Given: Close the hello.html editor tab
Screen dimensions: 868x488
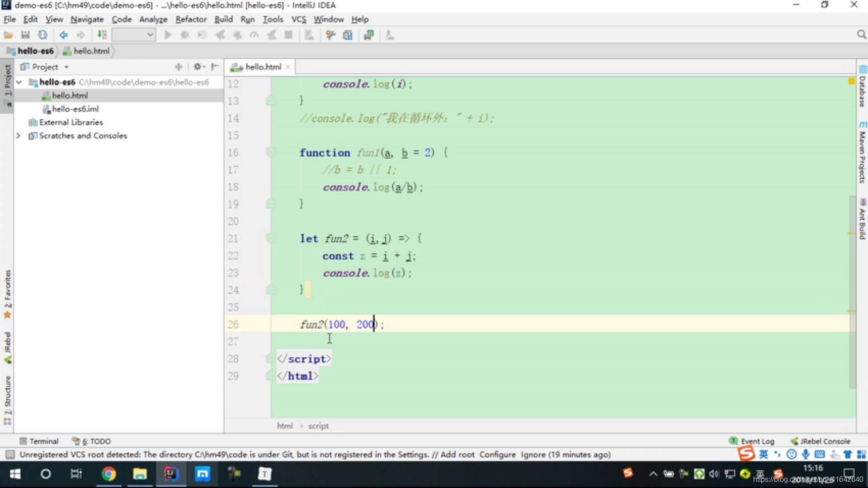Looking at the screenshot, I should 288,67.
